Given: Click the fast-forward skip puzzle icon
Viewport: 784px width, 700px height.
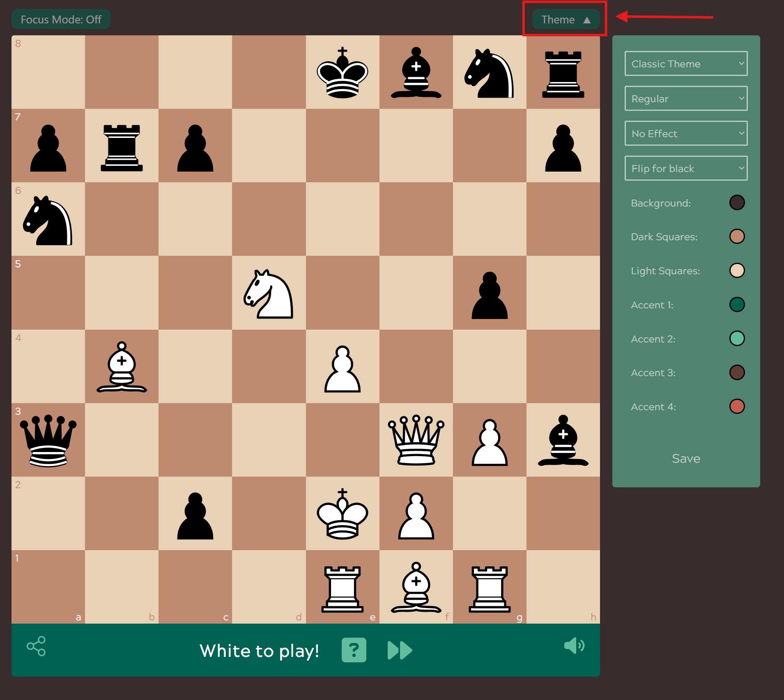Looking at the screenshot, I should (400, 650).
